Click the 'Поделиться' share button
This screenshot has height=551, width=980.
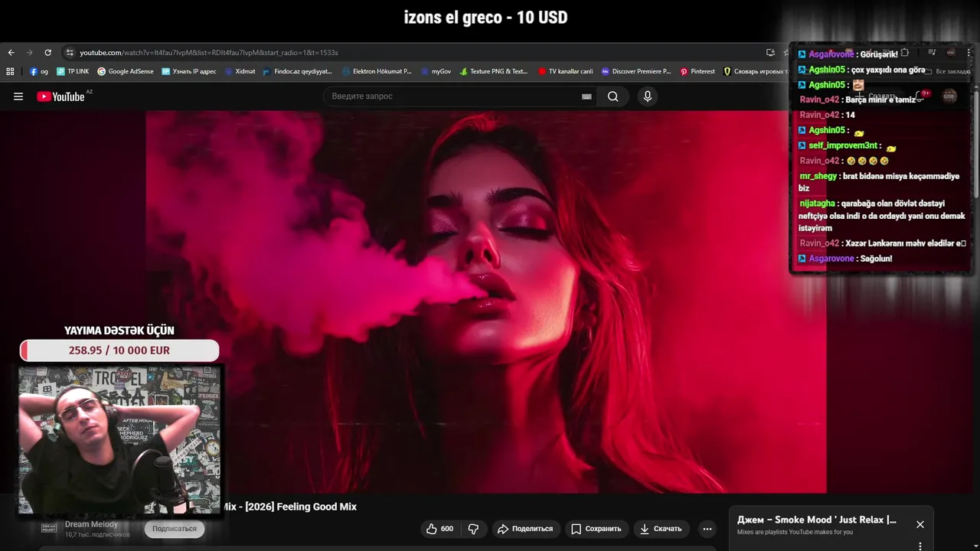525,529
